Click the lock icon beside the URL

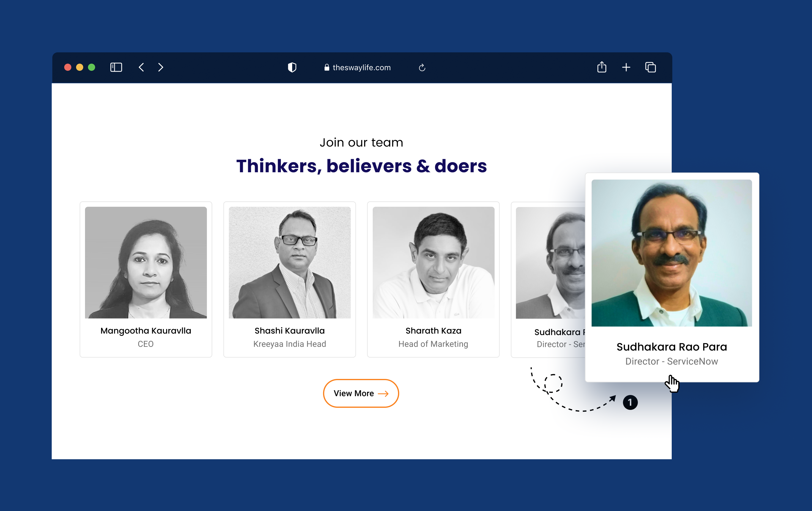click(x=326, y=67)
